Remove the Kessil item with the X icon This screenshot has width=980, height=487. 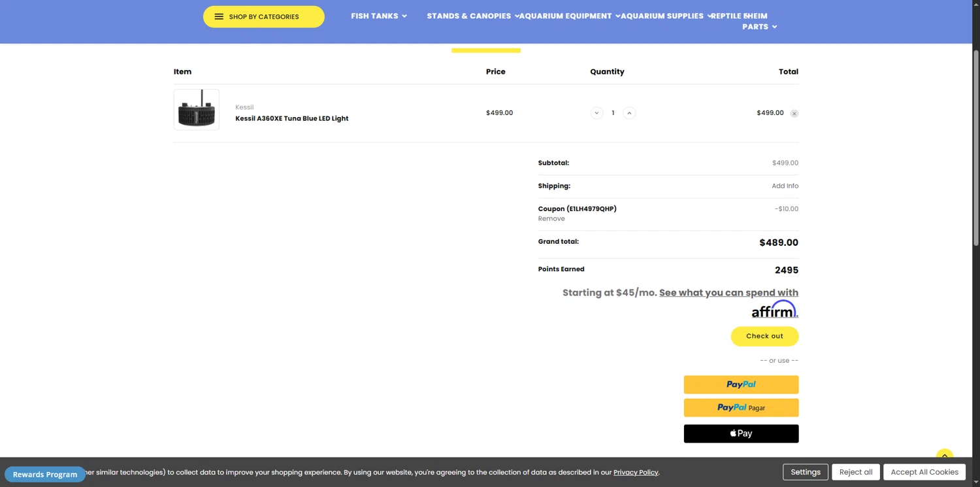(x=794, y=114)
